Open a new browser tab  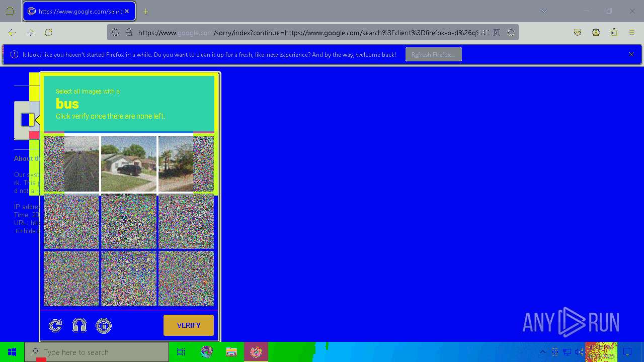(x=146, y=11)
